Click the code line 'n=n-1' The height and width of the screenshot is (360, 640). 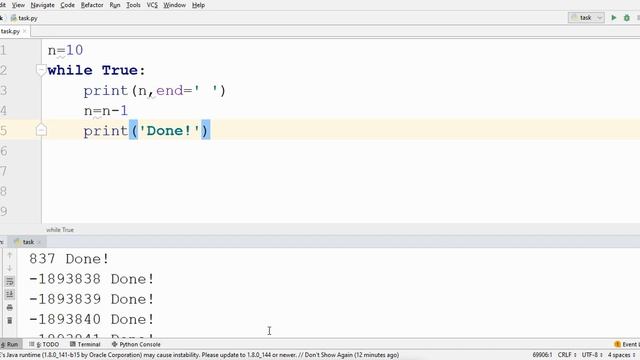[x=106, y=111]
